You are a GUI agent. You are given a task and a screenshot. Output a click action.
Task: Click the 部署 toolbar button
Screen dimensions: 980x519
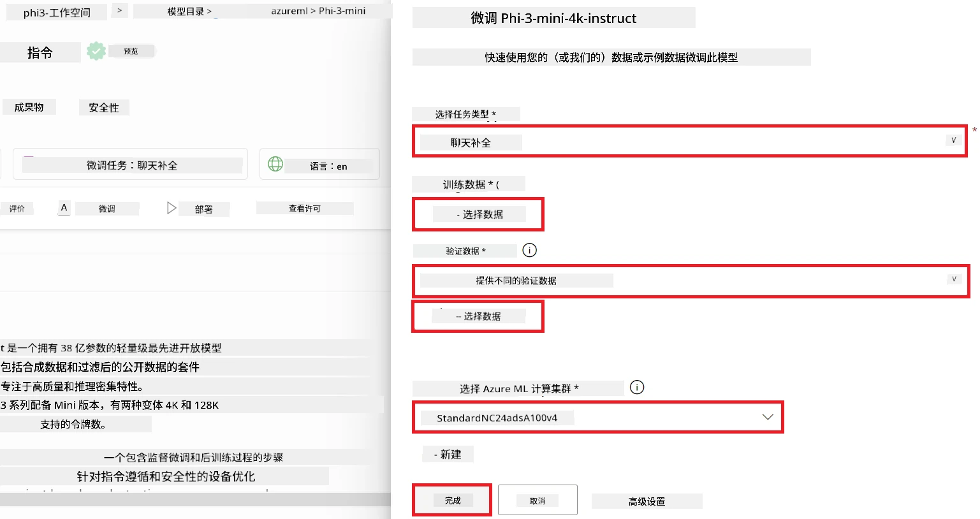[x=203, y=209]
